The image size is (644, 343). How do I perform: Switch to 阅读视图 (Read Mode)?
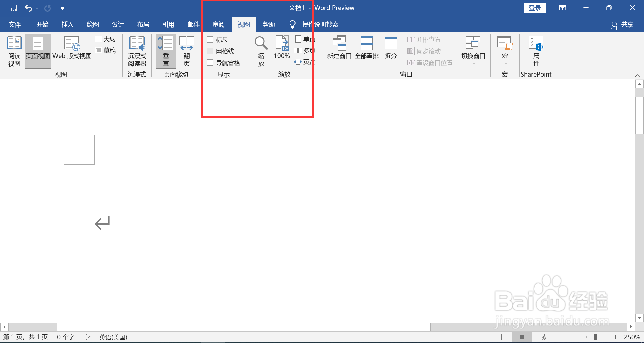point(14,51)
